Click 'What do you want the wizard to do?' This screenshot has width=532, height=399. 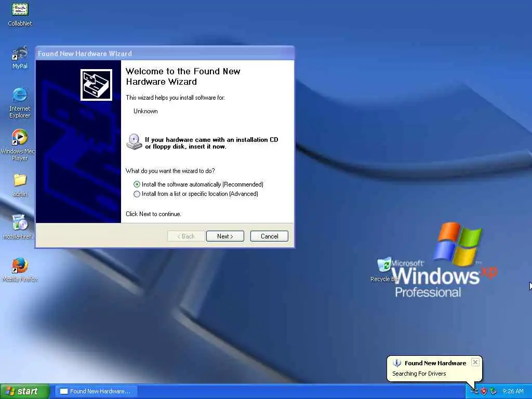click(170, 170)
